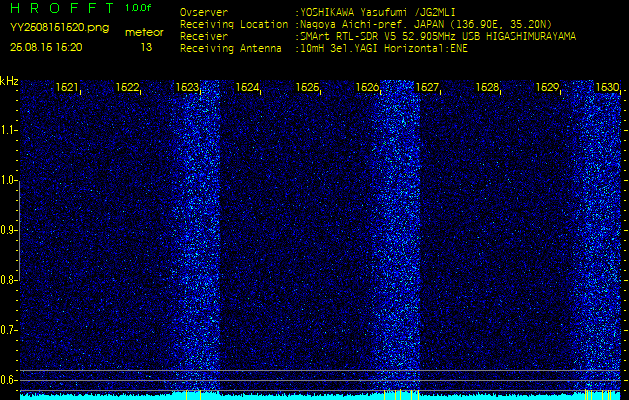
Task: Click the meteor count 13
Action: pyautogui.click(x=146, y=47)
